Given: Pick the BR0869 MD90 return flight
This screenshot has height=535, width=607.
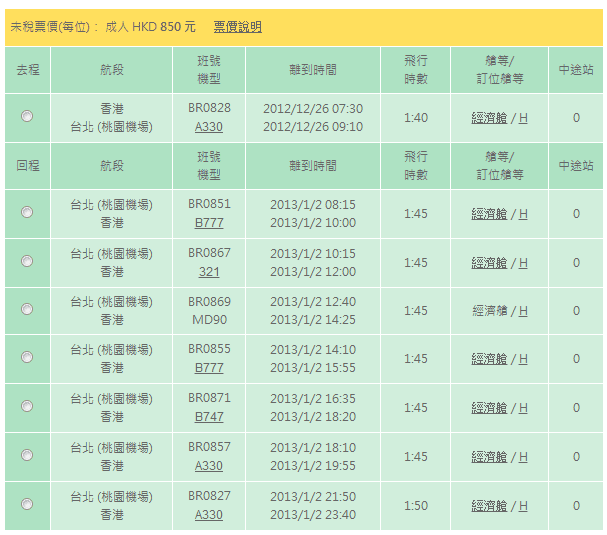Looking at the screenshot, I should 27,310.
